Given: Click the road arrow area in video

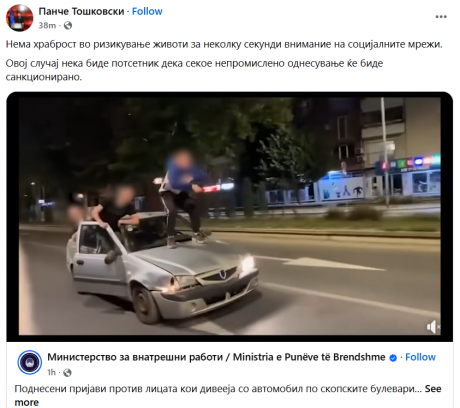Looking at the screenshot, I should (x=333, y=263).
